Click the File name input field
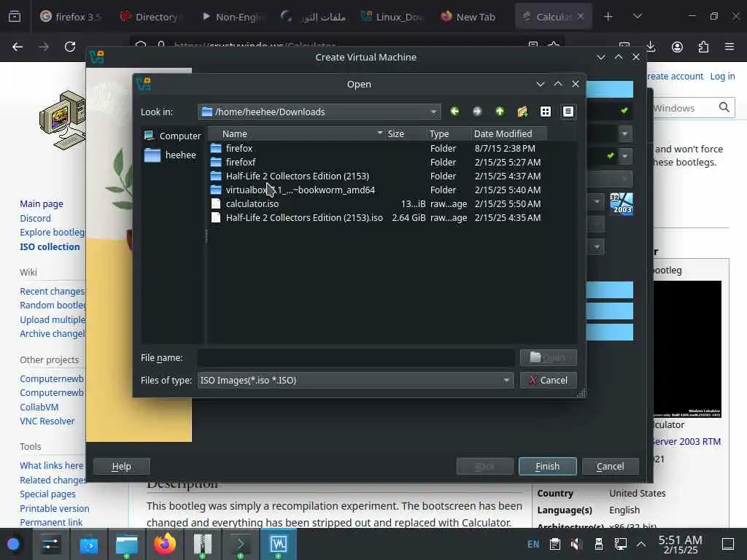747x560 pixels. coord(356,357)
